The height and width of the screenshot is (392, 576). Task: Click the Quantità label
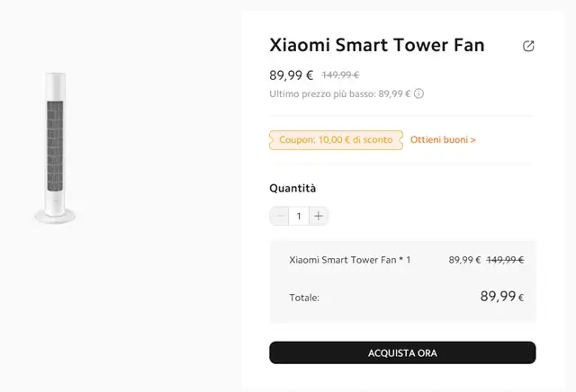(x=292, y=188)
